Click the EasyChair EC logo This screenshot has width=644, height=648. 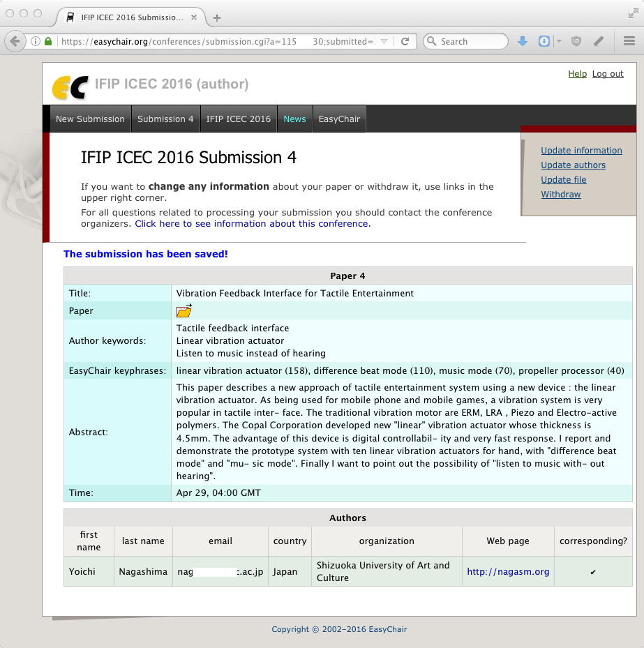coord(70,88)
